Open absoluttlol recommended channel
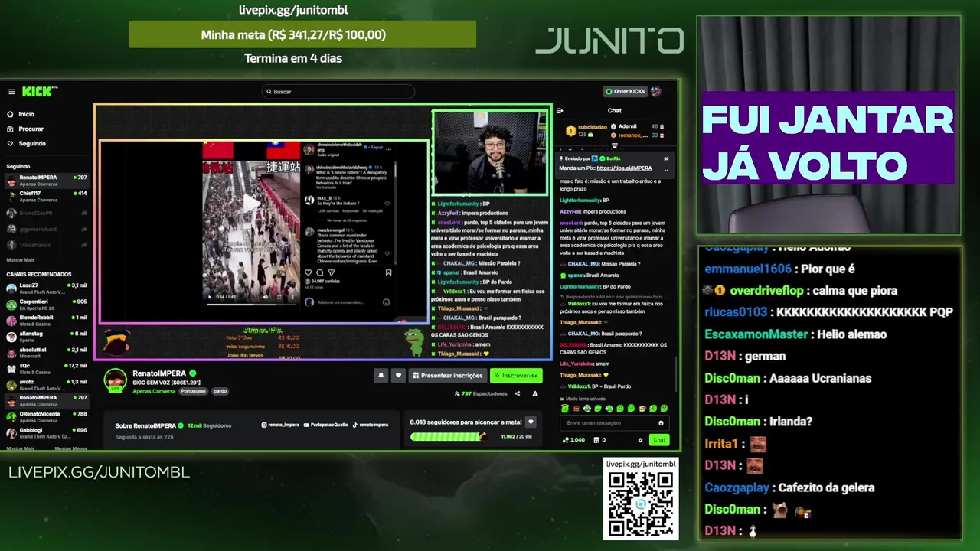 click(x=46, y=352)
